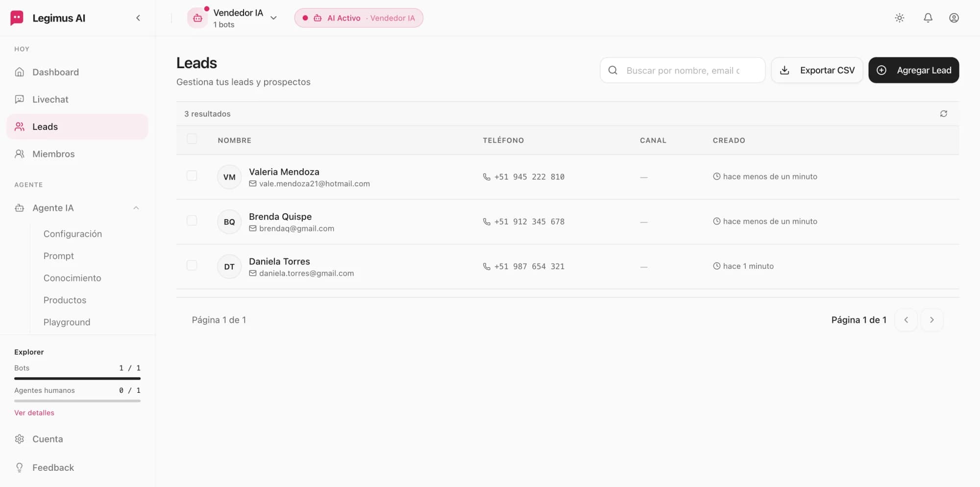Click the Exportar CSV button
This screenshot has width=980, height=487.
tap(817, 70)
